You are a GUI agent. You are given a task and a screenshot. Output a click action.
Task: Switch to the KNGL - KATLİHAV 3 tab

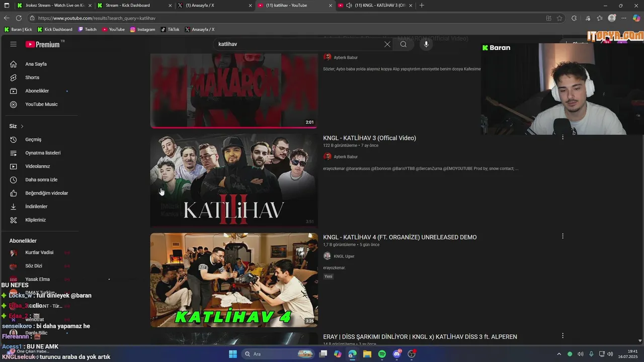point(375,5)
